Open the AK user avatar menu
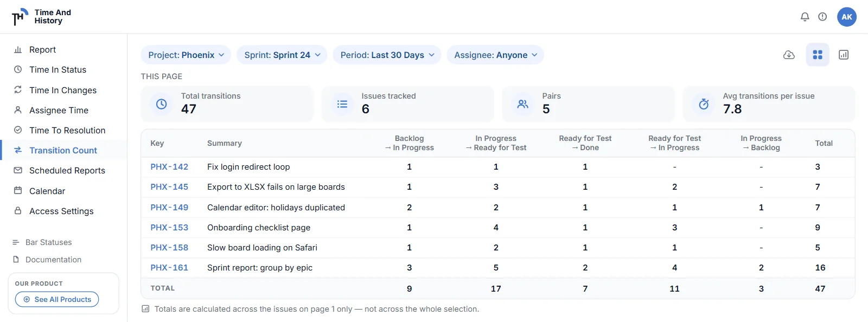Viewport: 868px width, 322px height. [x=847, y=17]
